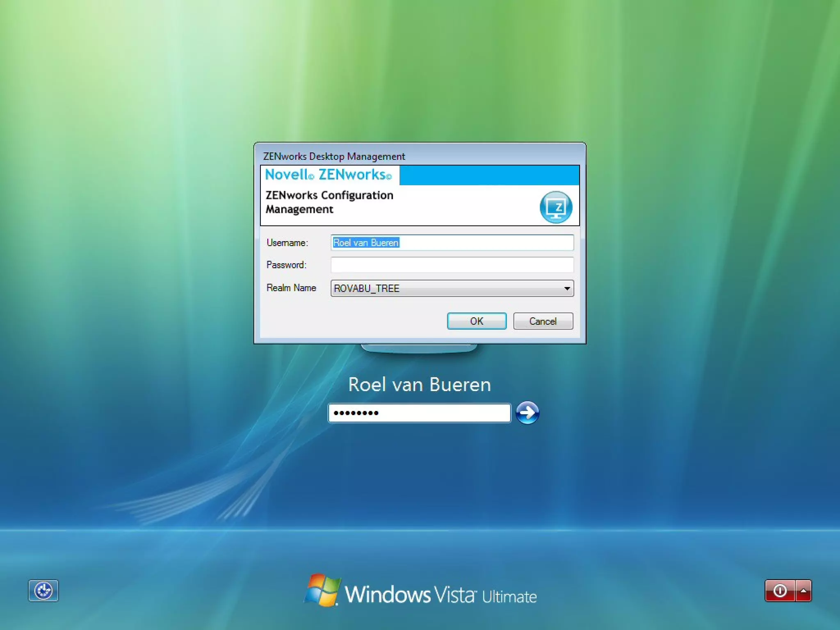The image size is (840, 630).
Task: Click the Windows Vista Ultimate branding text
Action: coord(441,595)
